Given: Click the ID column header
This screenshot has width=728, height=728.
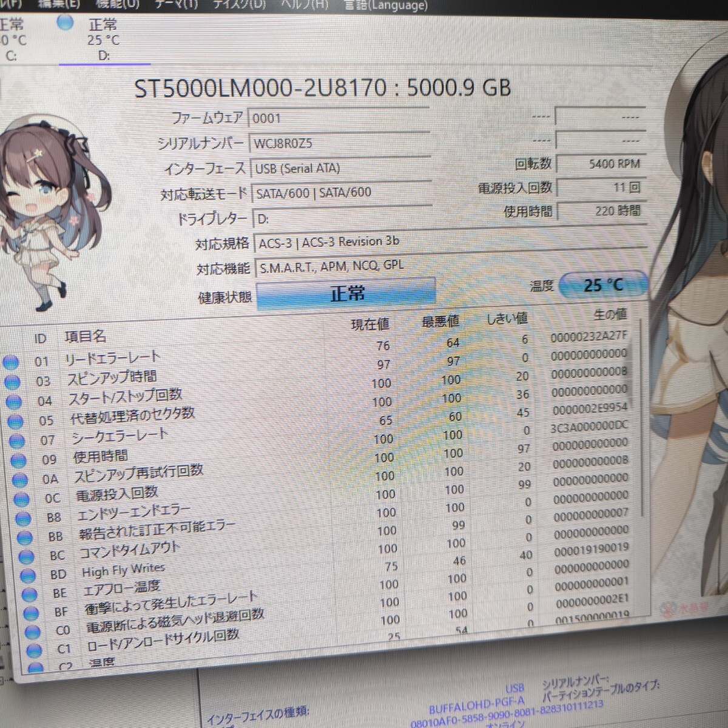Looking at the screenshot, I should (40, 339).
